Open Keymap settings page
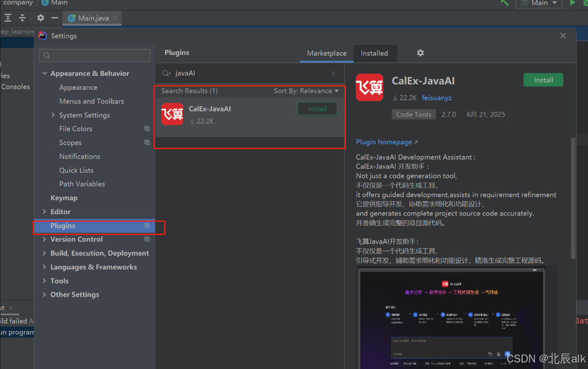Image resolution: width=588 pixels, height=369 pixels. 64,198
